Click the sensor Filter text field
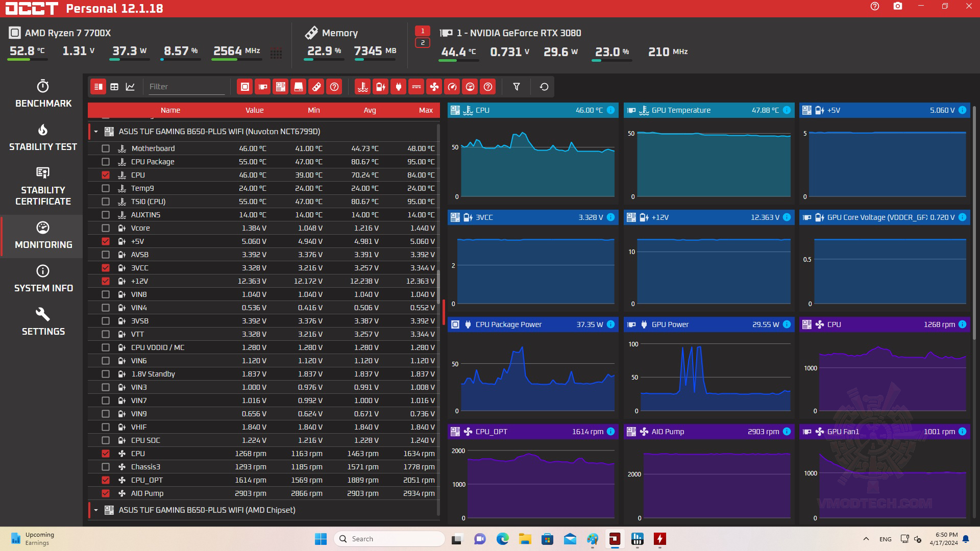980x551 pixels. 186,87
